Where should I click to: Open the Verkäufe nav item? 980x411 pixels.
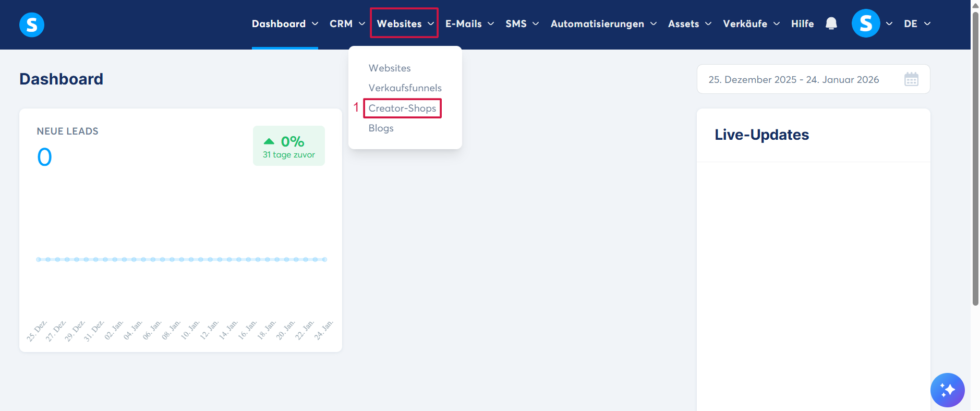[x=745, y=23]
